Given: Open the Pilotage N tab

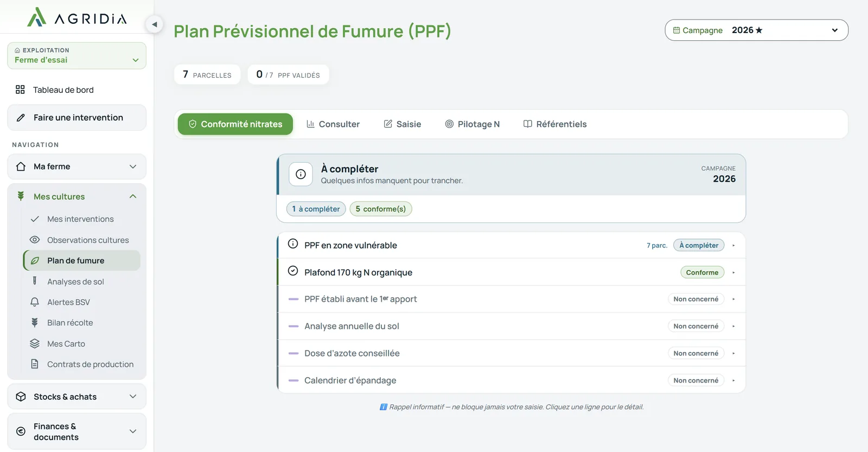Looking at the screenshot, I should 473,124.
